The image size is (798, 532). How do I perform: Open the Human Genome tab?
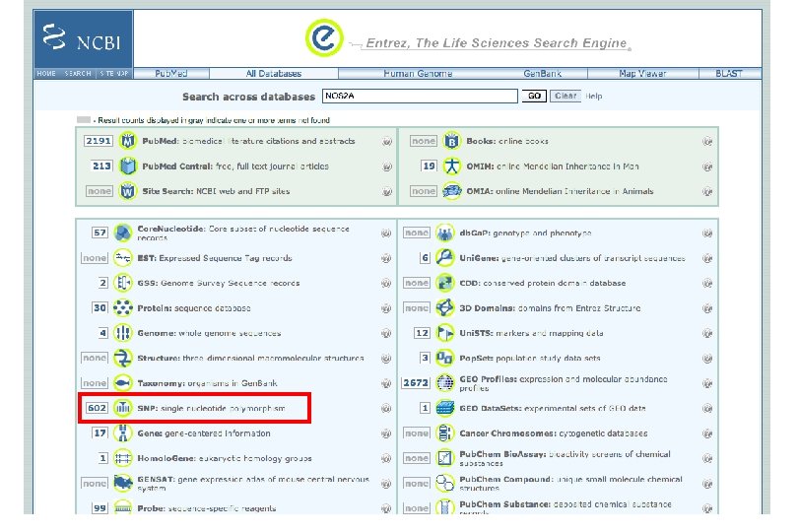418,73
